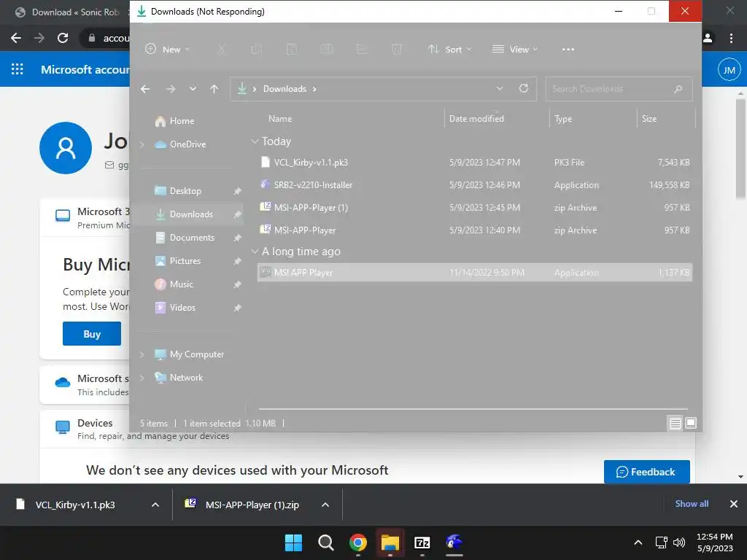The height and width of the screenshot is (560, 747).
Task: Sort by Size column header
Action: [x=649, y=119]
